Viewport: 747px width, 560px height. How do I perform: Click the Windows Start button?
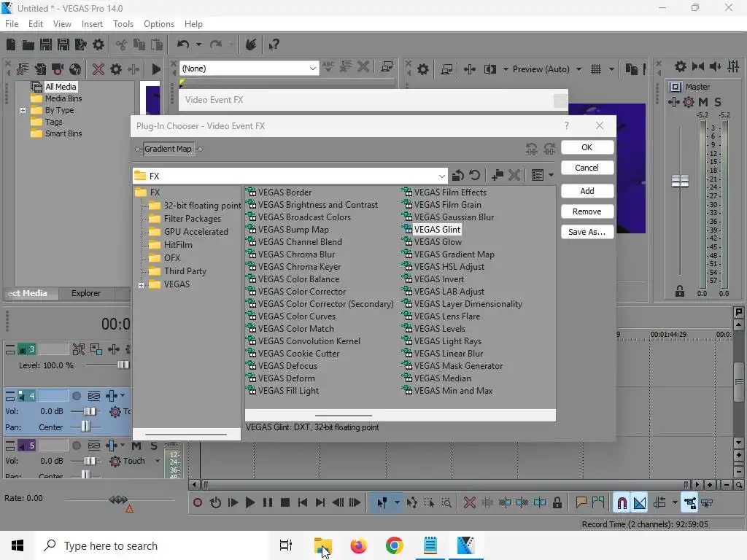click(x=18, y=545)
